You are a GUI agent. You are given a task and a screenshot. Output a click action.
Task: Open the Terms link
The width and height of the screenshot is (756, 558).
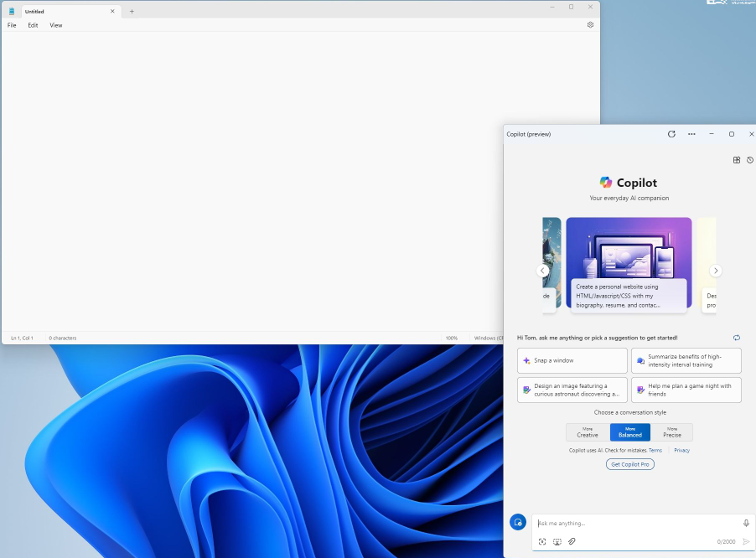pos(655,450)
